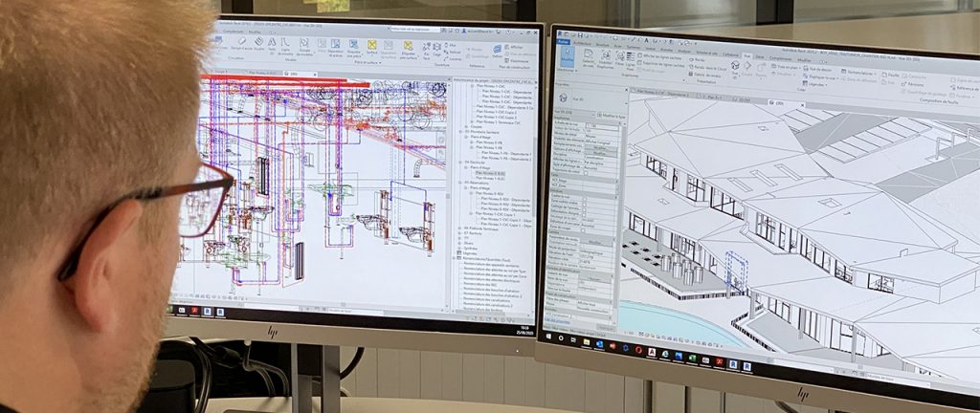Create a Coupe section view
This screenshot has height=413, width=980.
[746, 68]
